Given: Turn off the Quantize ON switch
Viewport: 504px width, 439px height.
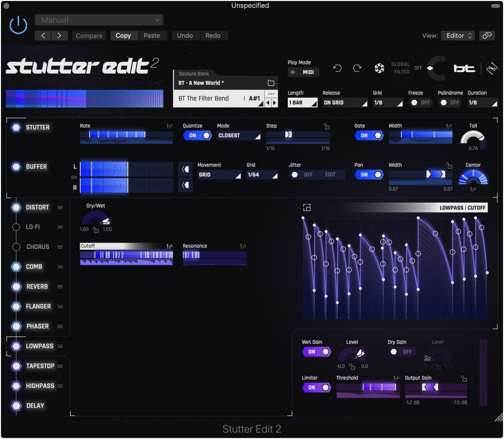Looking at the screenshot, I should [197, 135].
